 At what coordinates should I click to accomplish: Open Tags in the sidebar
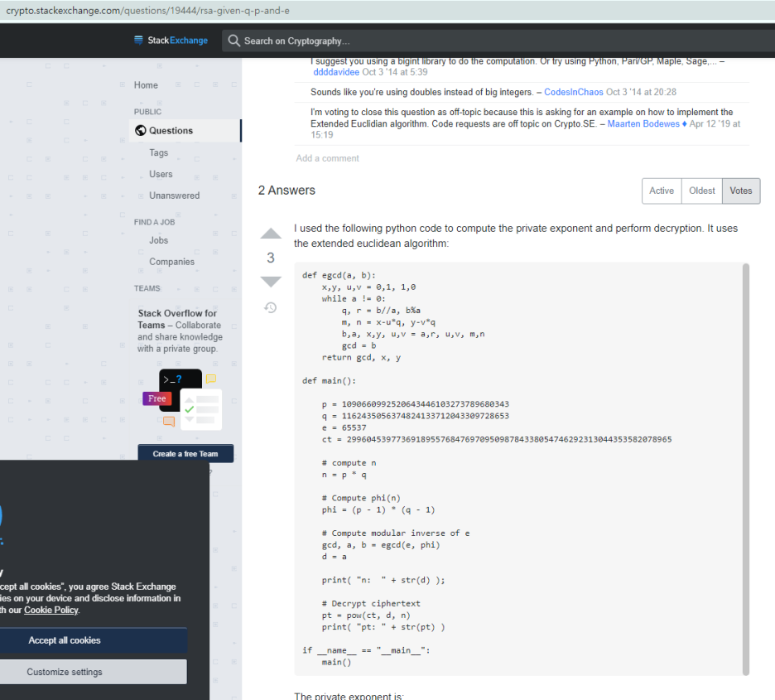coord(159,152)
